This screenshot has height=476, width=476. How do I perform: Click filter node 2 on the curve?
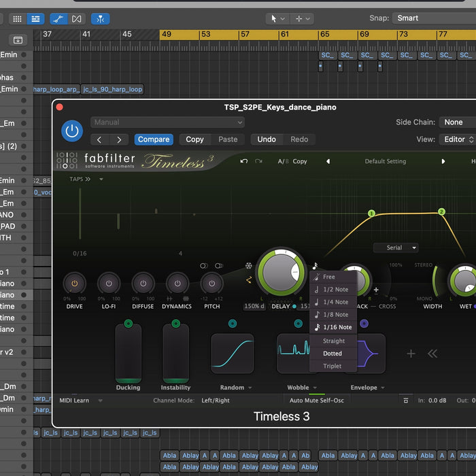[441, 211]
